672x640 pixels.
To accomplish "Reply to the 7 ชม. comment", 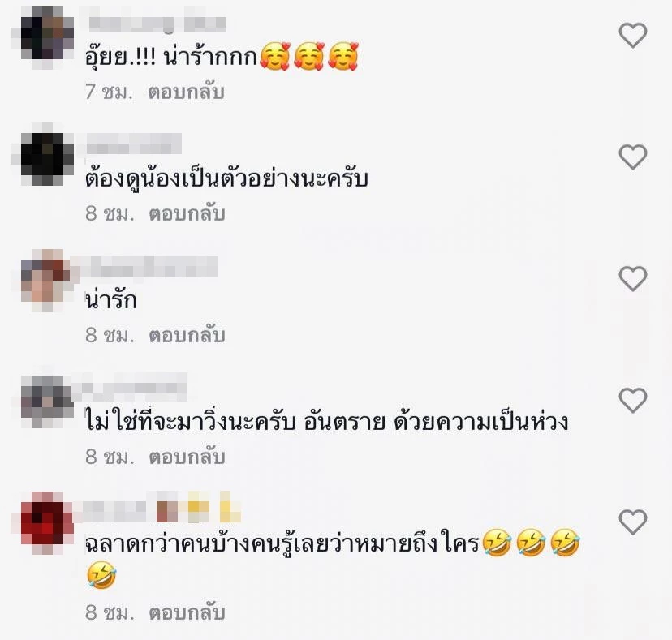I will (187, 92).
